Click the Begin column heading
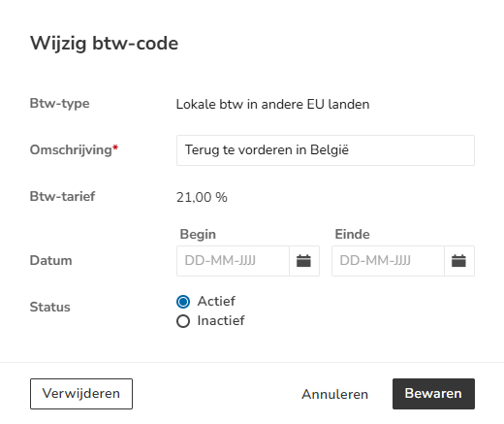 [x=198, y=235]
